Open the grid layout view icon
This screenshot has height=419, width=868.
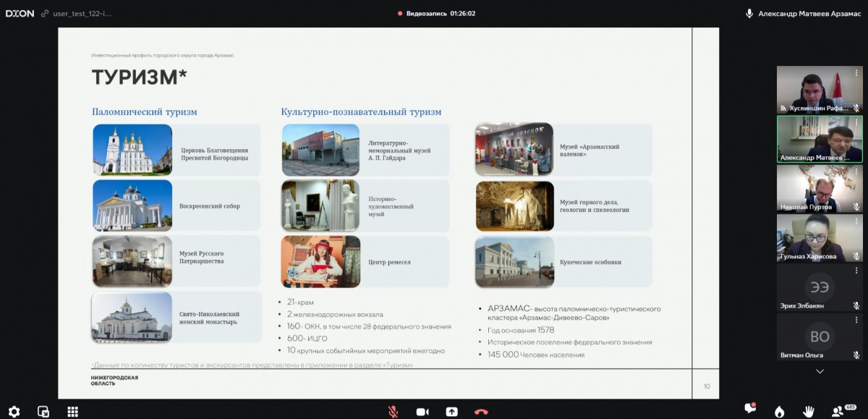[72, 411]
